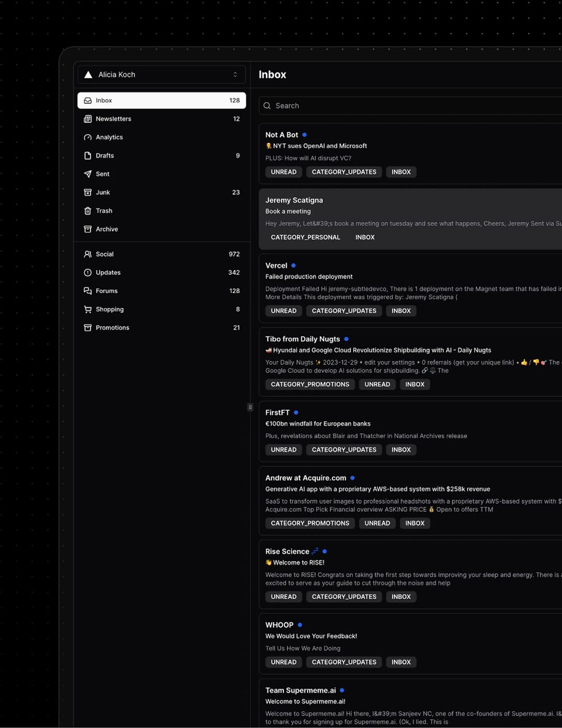Image resolution: width=562 pixels, height=728 pixels.
Task: Click INBOX tag on Vercel email
Action: click(401, 311)
